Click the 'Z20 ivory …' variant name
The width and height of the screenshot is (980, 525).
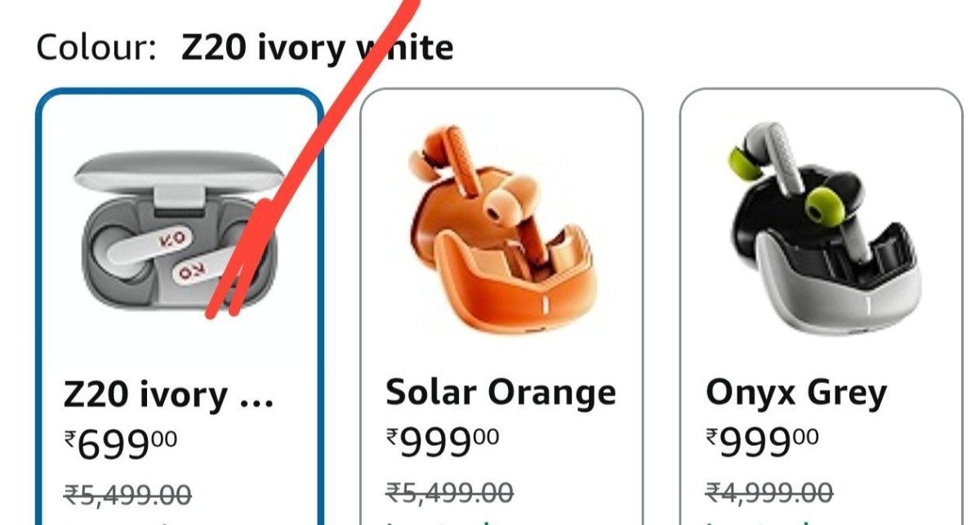(169, 395)
